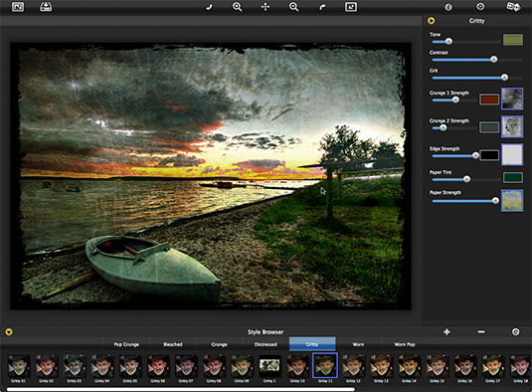Open the info icon in toolbar

(448, 7)
